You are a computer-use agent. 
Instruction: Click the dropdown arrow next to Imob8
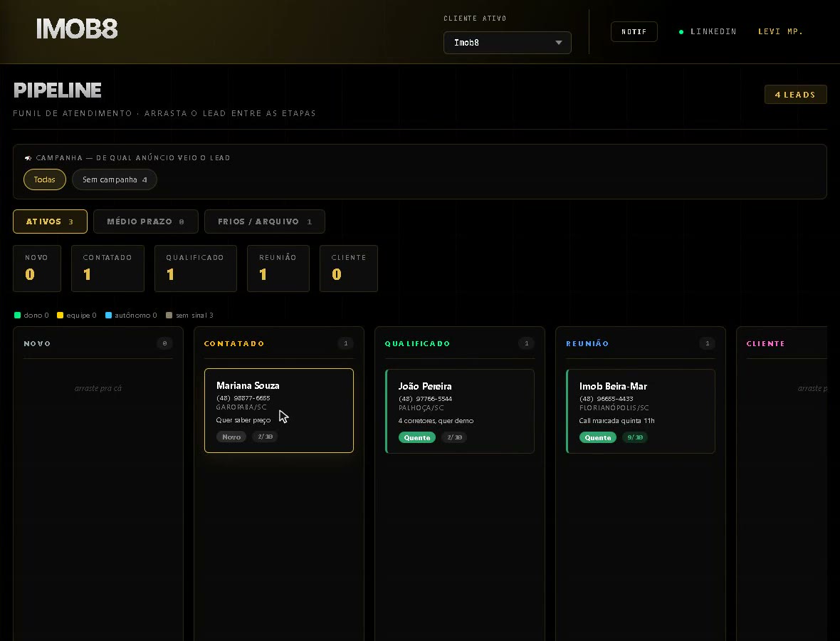click(x=559, y=43)
